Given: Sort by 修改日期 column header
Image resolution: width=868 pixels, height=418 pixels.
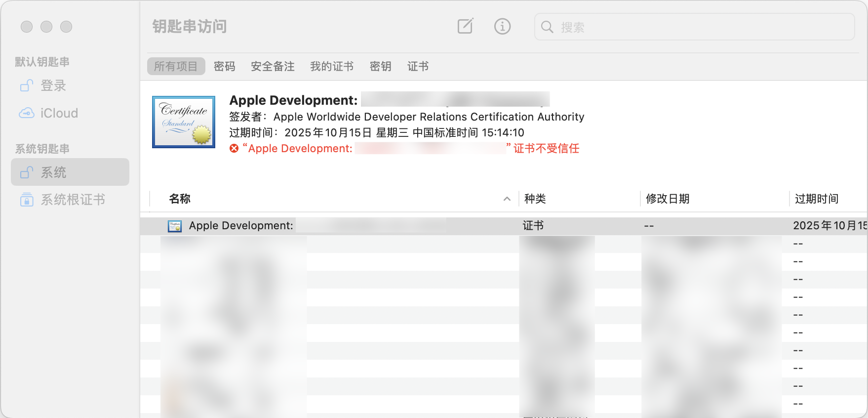Looking at the screenshot, I should point(668,199).
